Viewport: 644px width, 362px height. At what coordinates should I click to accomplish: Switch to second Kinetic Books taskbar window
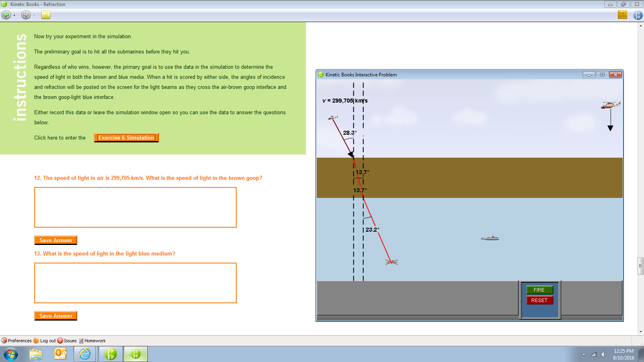point(136,354)
